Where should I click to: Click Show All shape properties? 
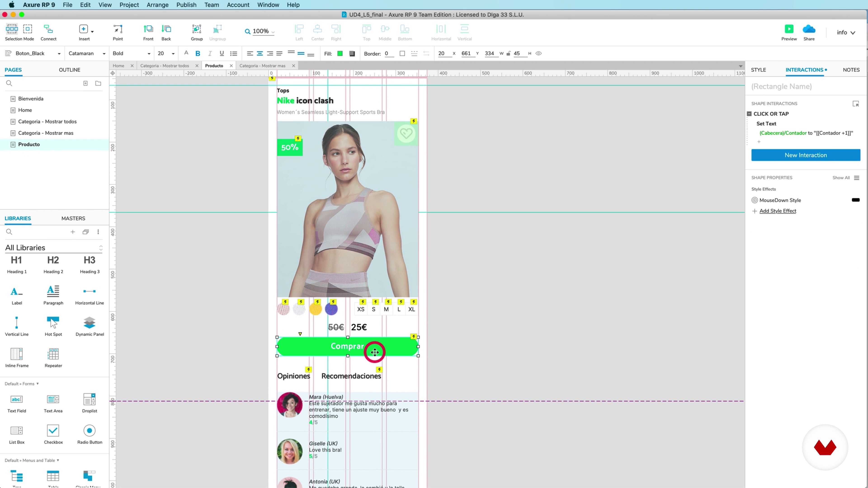(x=841, y=178)
